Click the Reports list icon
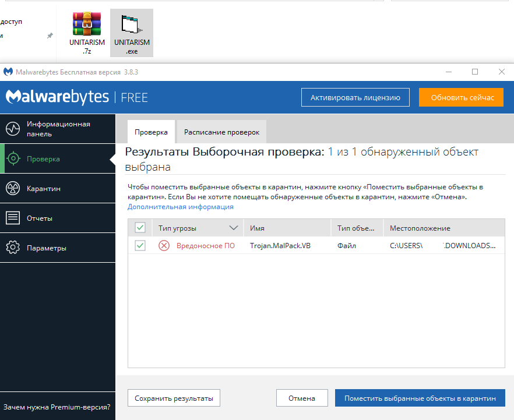 click(13, 218)
